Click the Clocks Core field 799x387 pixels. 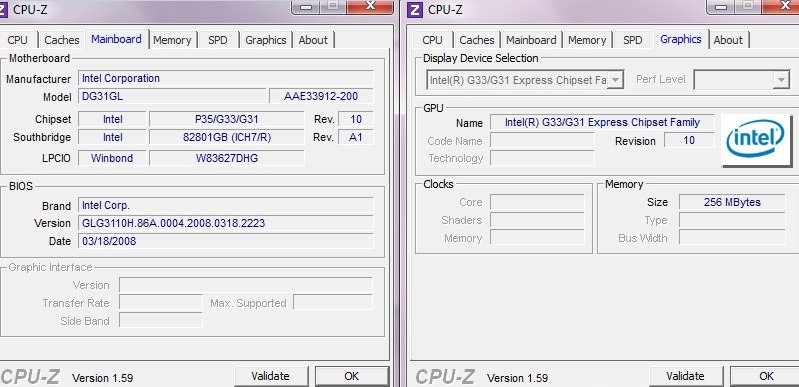[537, 202]
